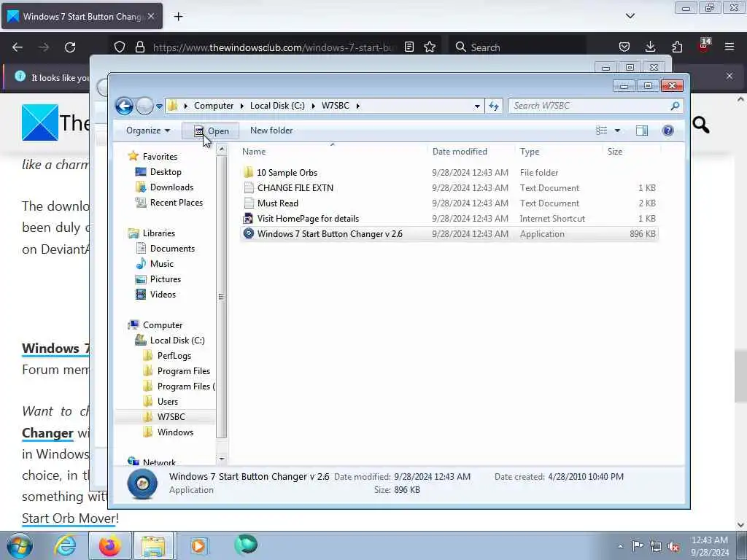Go back in Firefox
The width and height of the screenshot is (747, 560).
click(x=18, y=47)
